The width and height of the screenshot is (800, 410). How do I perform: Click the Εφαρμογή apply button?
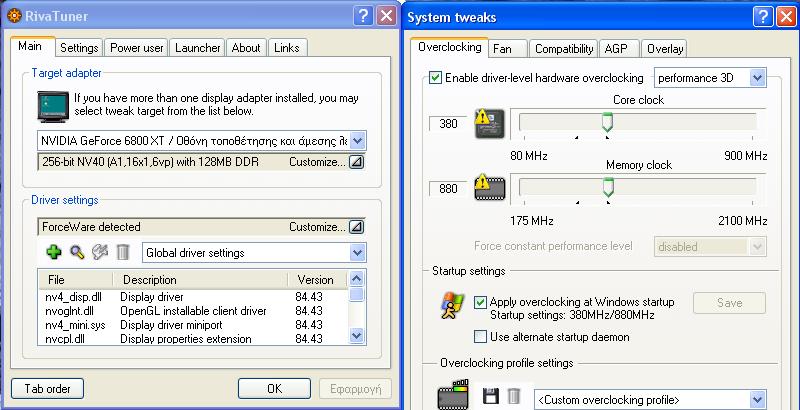(x=355, y=389)
